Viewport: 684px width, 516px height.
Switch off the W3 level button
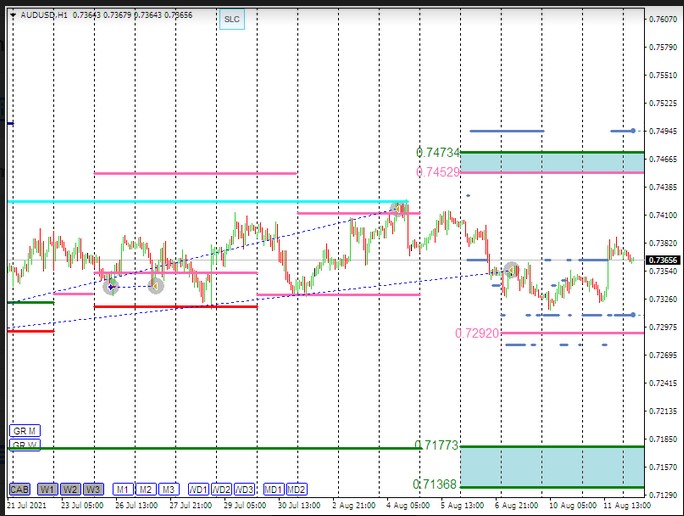coord(93,489)
